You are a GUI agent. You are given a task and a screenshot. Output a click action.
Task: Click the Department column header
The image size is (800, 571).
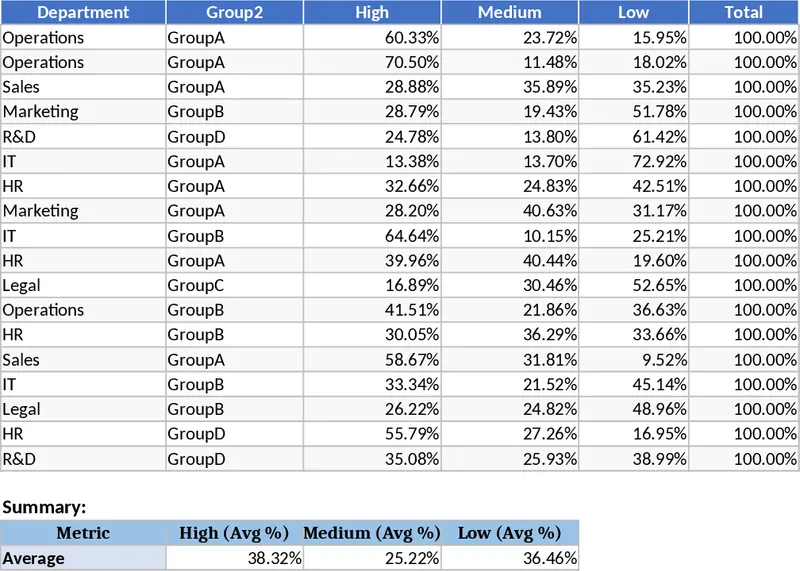(x=83, y=12)
